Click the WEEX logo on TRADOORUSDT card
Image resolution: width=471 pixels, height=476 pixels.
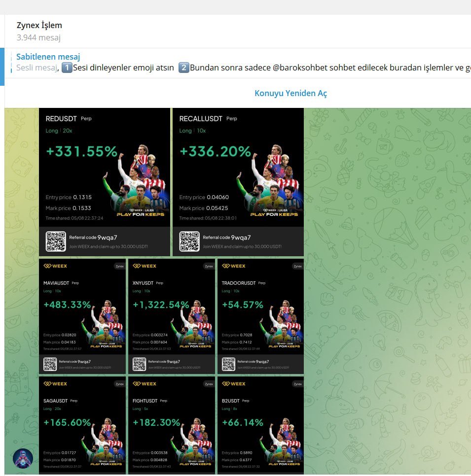(234, 266)
